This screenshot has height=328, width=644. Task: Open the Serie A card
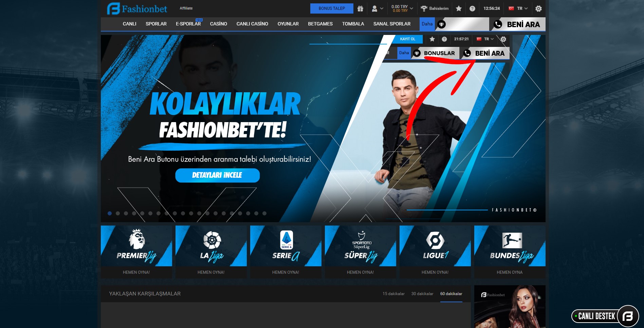(x=286, y=246)
